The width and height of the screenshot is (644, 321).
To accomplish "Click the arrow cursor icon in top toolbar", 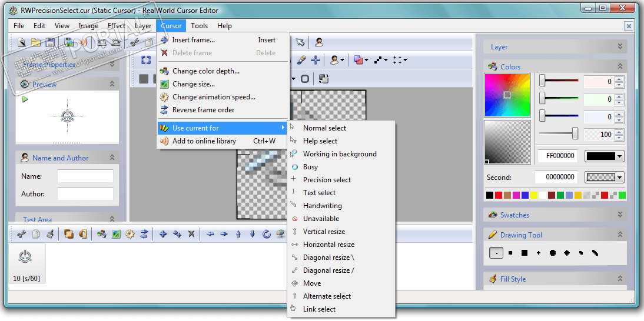I will coord(301,42).
